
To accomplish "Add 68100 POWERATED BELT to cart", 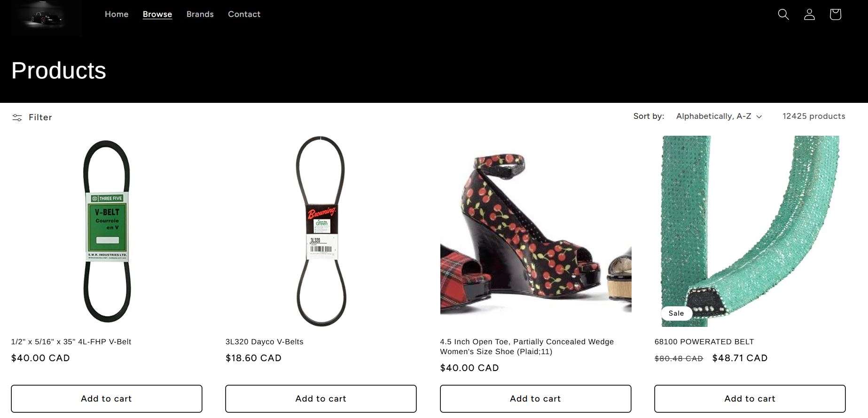I will (750, 399).
